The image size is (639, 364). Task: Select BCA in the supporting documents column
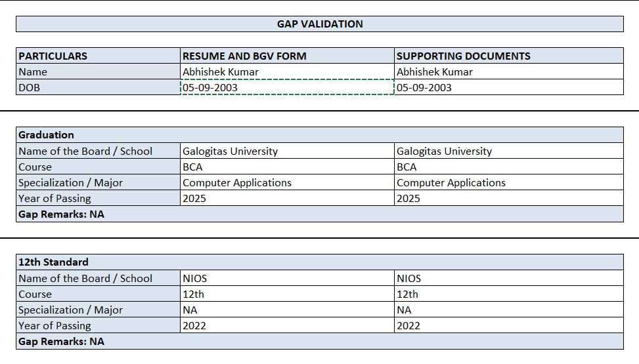(x=509, y=167)
